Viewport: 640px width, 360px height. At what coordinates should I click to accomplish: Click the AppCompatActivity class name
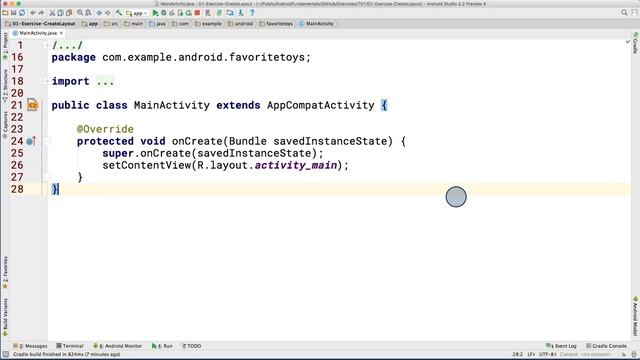coord(321,105)
